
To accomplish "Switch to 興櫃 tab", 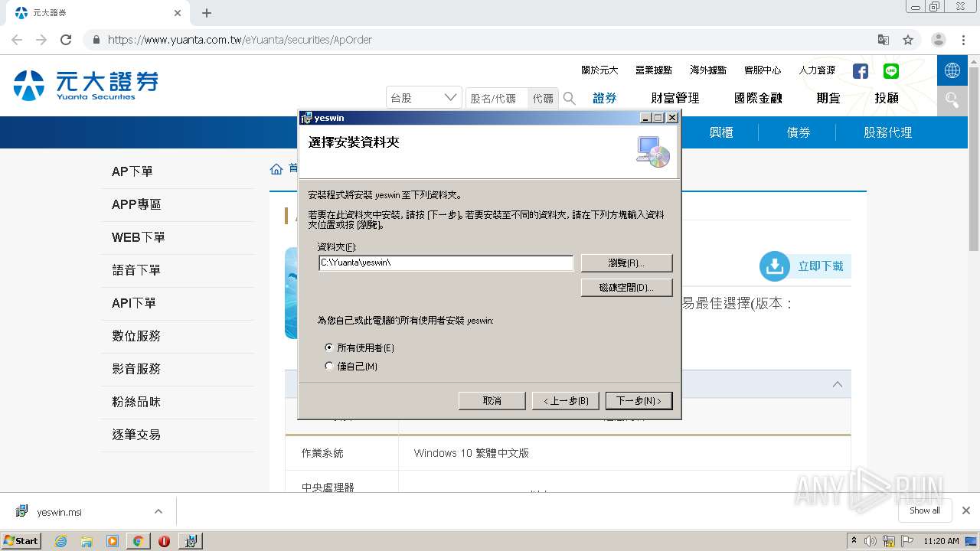I will [x=721, y=132].
